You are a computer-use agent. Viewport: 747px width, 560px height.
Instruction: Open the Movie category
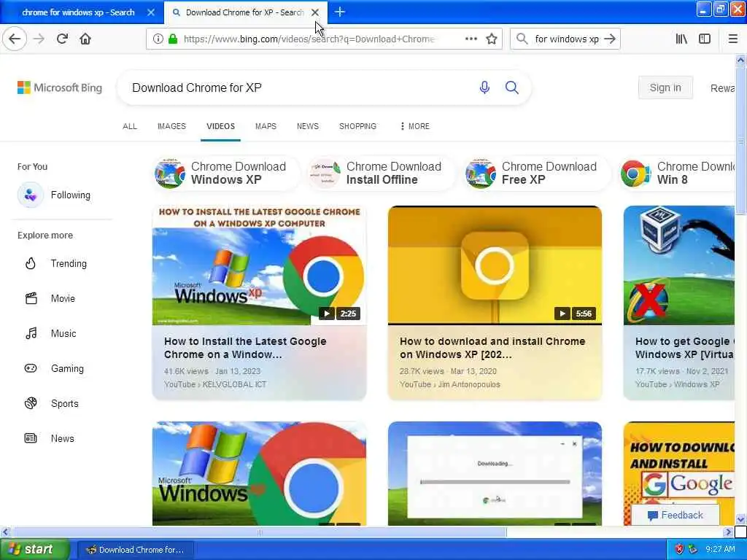coord(50,298)
